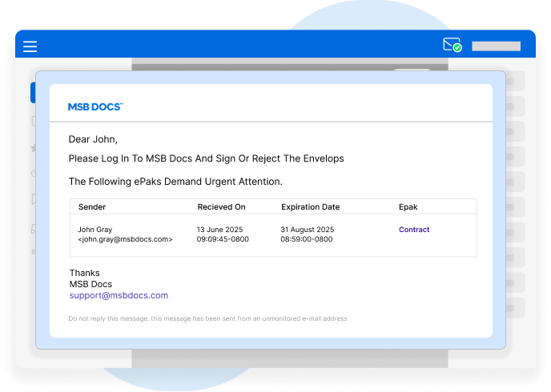Open the hamburger menu
551x392 pixels.
pyautogui.click(x=30, y=46)
